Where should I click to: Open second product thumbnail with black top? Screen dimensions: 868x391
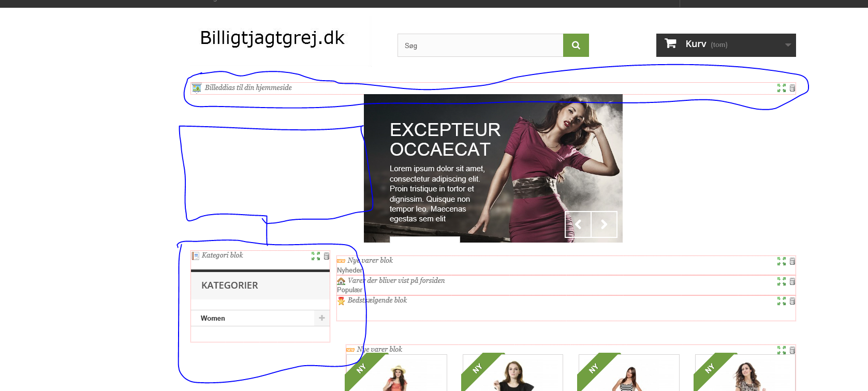[512, 373]
